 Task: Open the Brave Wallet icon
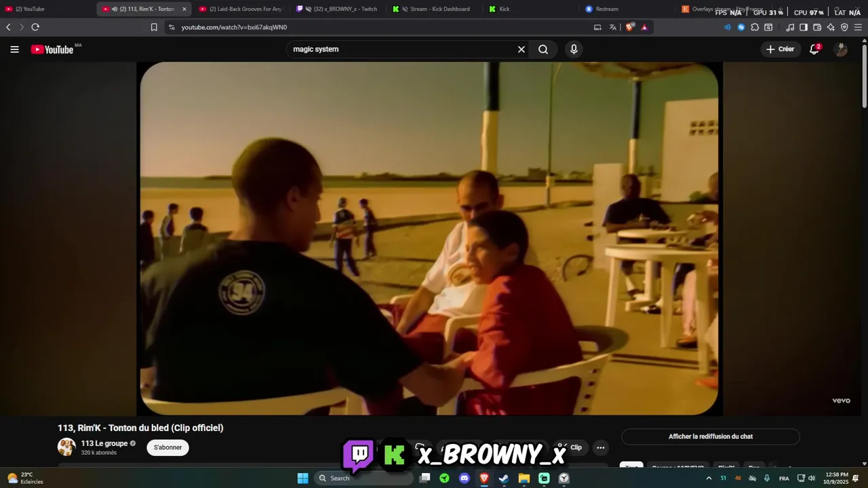[817, 27]
